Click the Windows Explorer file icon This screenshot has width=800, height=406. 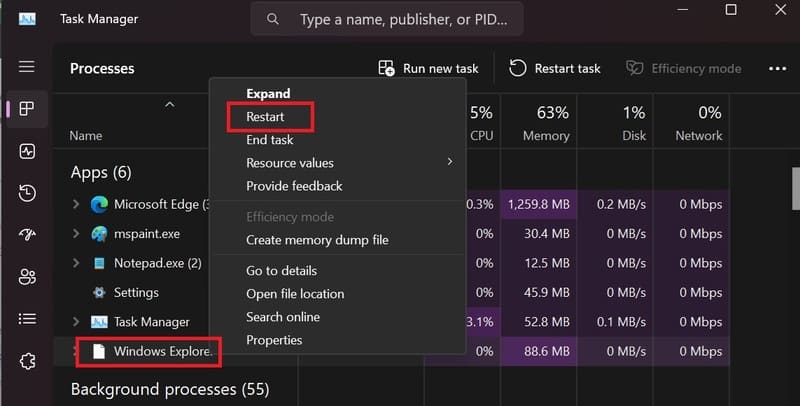(x=99, y=351)
